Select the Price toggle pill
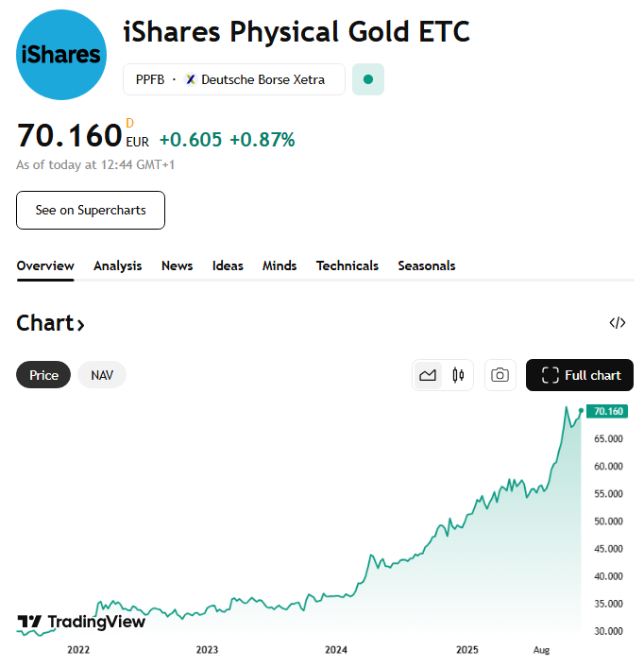 coord(43,375)
